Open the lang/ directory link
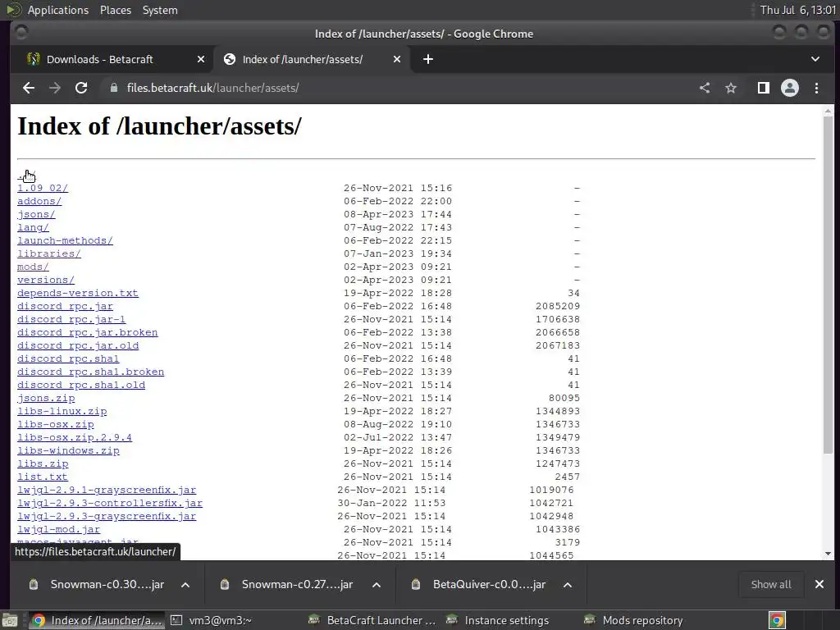Image resolution: width=840 pixels, height=630 pixels. pyautogui.click(x=33, y=228)
